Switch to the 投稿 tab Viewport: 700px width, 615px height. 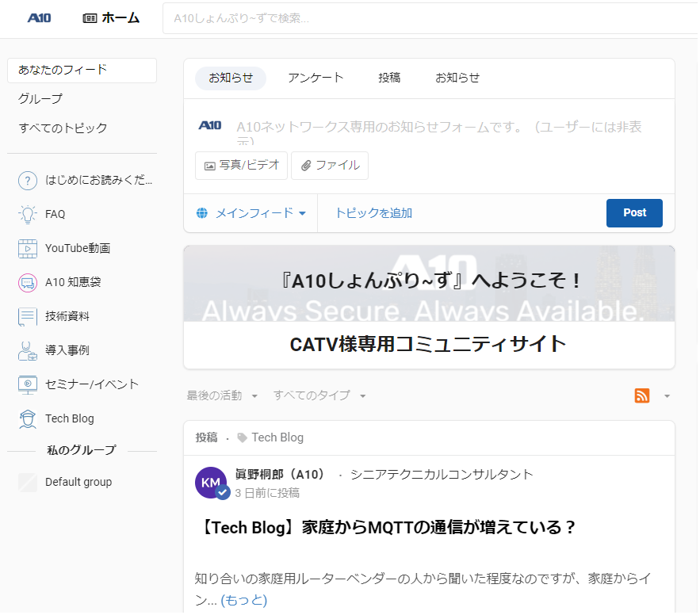pos(389,78)
